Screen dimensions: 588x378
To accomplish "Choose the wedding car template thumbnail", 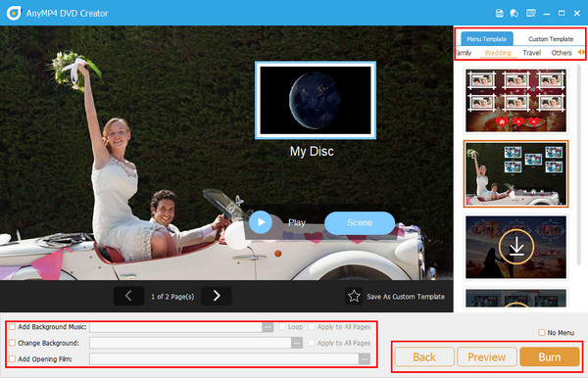I will coord(516,174).
